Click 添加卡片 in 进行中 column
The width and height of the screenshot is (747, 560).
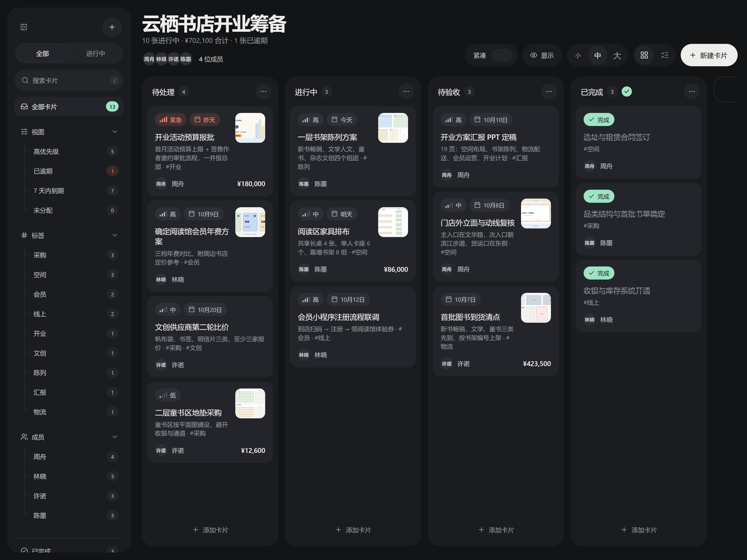click(353, 530)
